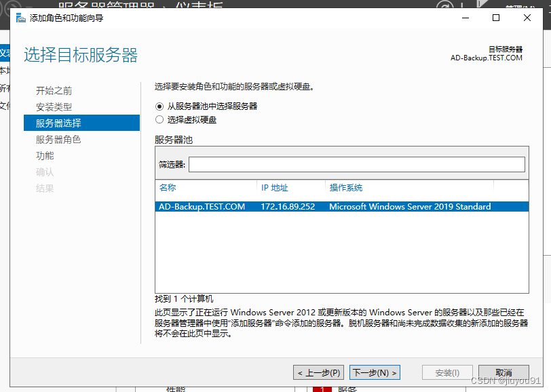Screen dimensions: 551x392
Task: Minimize the wizard window
Action: 465,18
